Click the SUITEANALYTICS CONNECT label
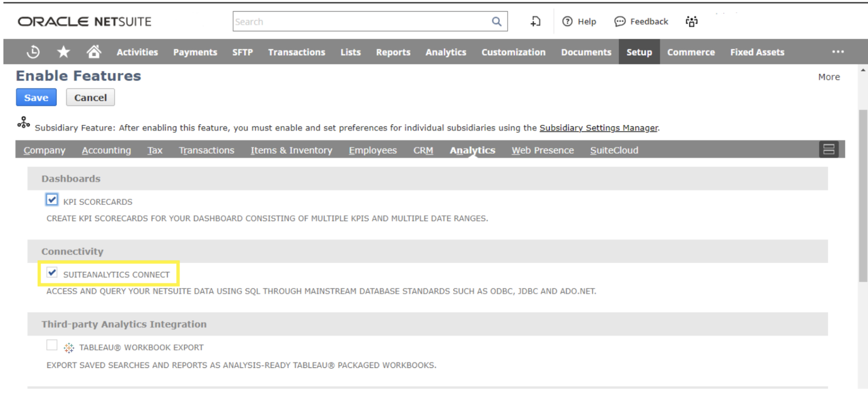This screenshot has height=404, width=868. coord(116,275)
